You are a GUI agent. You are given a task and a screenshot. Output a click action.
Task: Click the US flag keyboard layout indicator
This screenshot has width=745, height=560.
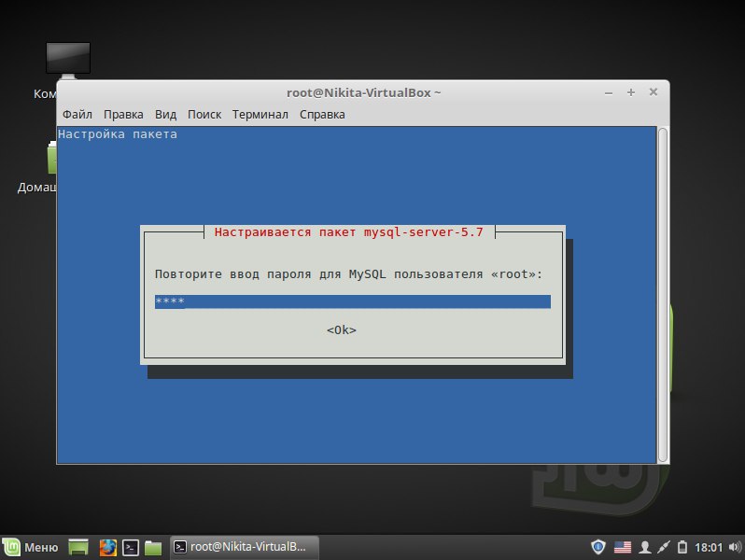(x=623, y=547)
